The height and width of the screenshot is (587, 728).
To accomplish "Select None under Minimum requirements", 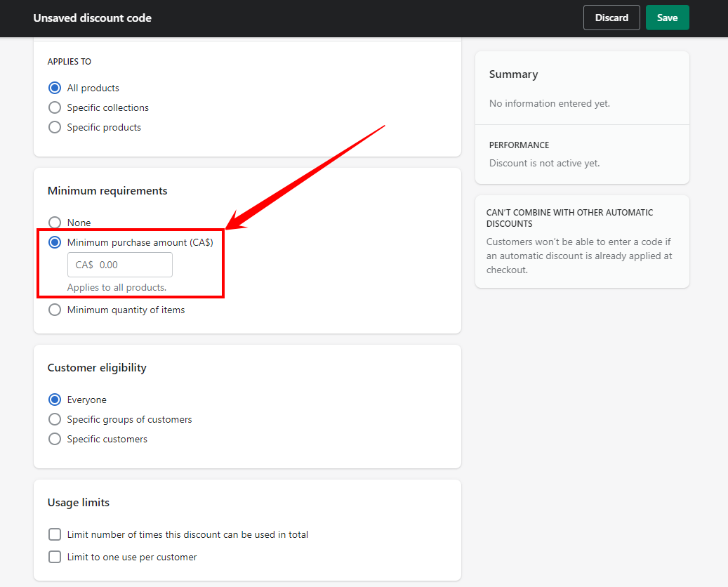I will pos(55,223).
